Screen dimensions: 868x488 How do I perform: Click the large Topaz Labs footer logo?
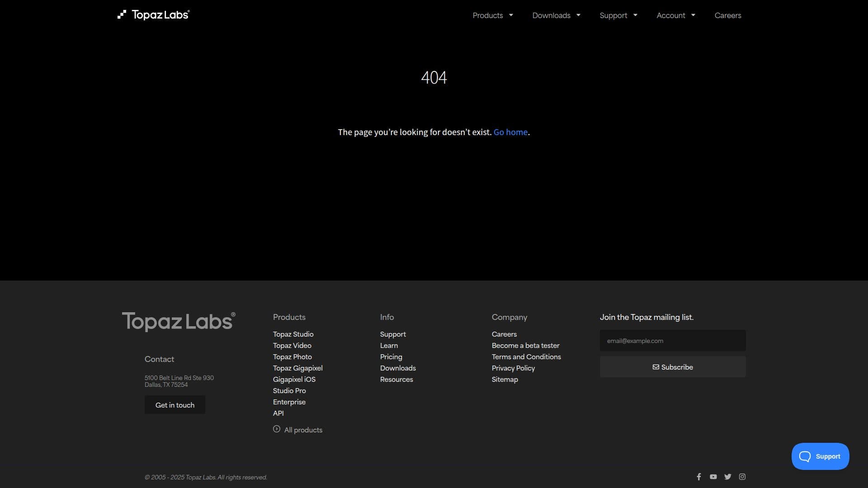179,322
